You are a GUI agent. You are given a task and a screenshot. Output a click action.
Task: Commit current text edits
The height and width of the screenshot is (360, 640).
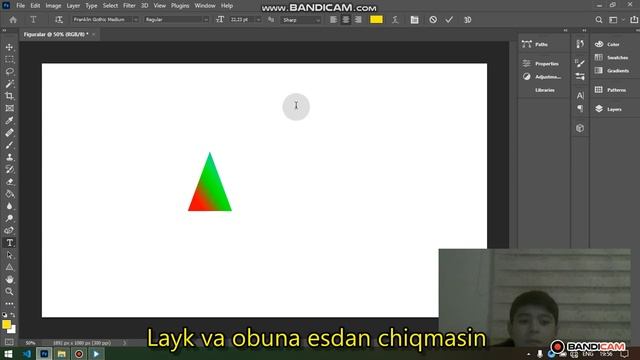[449, 20]
